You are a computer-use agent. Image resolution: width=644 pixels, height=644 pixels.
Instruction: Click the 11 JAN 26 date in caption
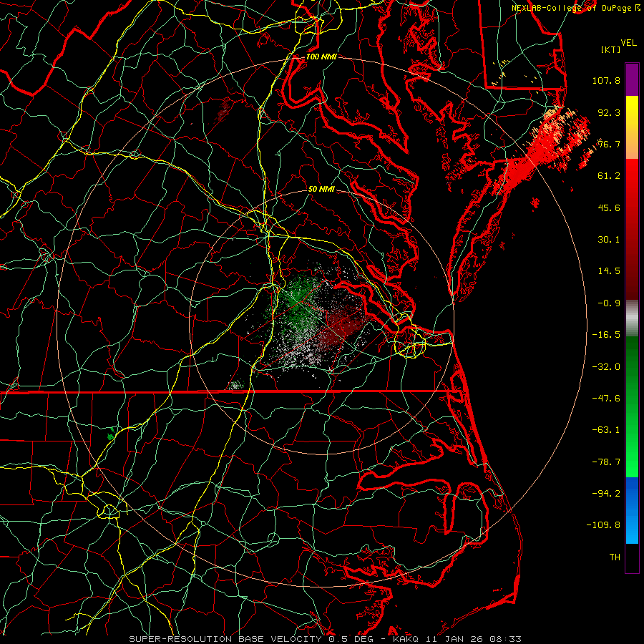(455, 639)
